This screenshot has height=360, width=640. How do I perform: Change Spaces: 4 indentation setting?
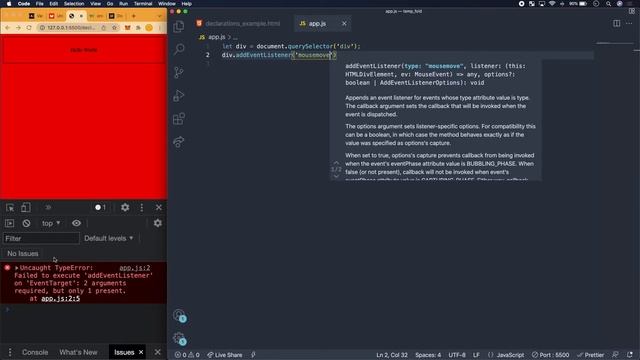coord(428,355)
